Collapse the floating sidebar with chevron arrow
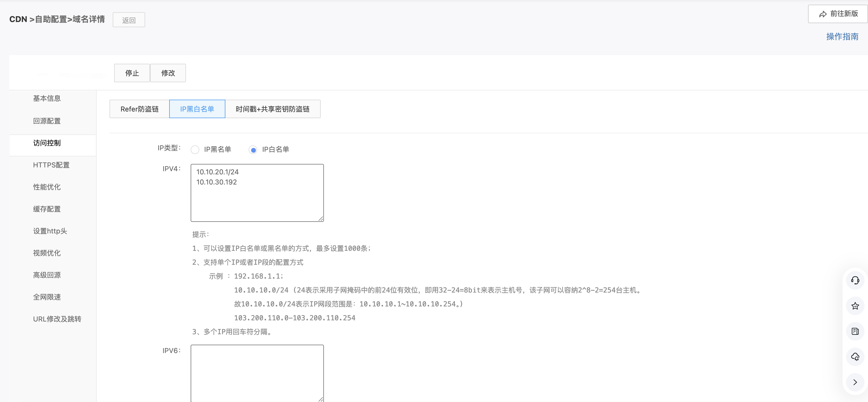Viewport: 868px width, 402px height. click(x=855, y=382)
